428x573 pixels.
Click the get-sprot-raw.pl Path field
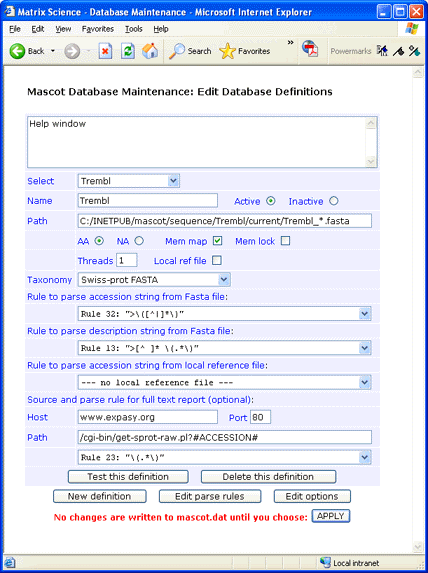click(225, 437)
